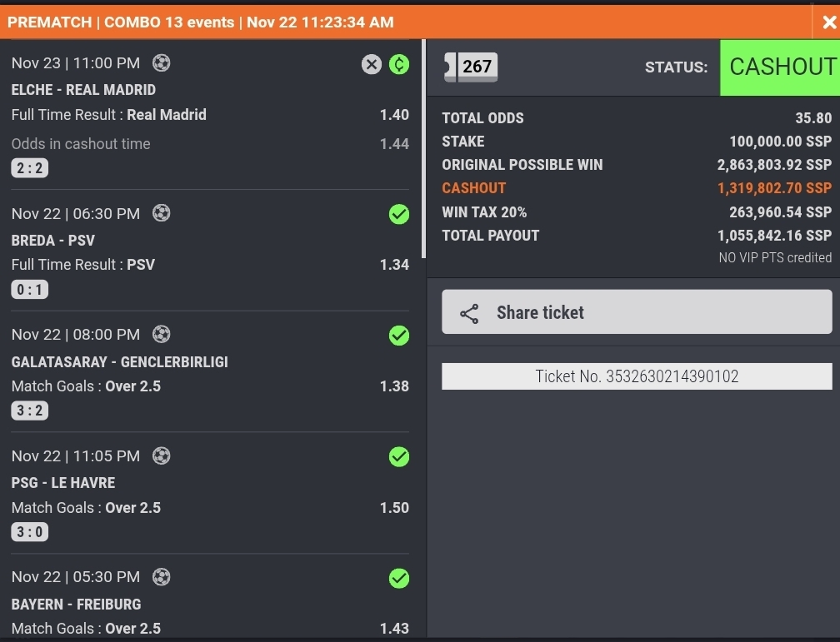
Task: Click the grey X status icon on Elche match
Action: 372,64
